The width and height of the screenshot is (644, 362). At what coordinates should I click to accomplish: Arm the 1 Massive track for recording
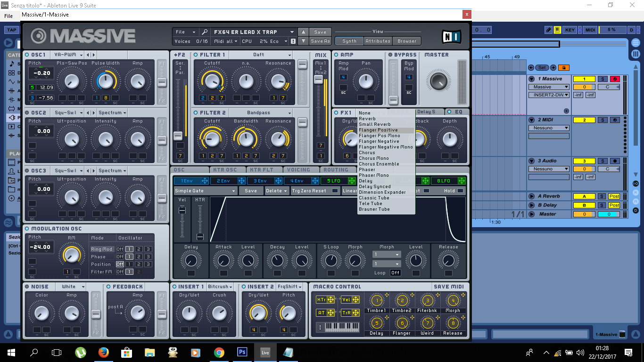click(615, 79)
